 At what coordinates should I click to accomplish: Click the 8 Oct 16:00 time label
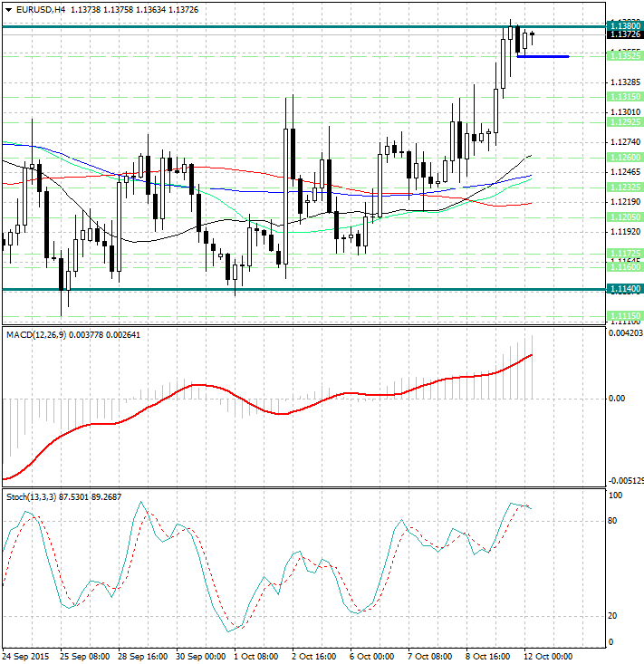point(487,657)
